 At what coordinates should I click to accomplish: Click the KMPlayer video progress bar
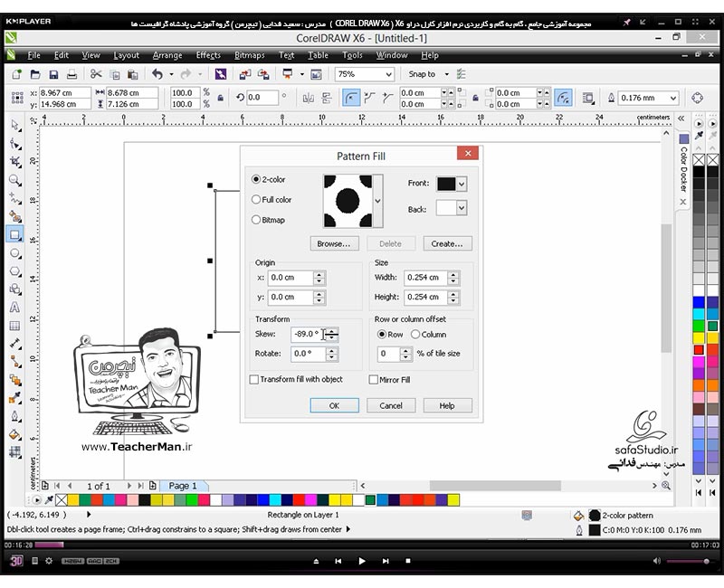362,545
